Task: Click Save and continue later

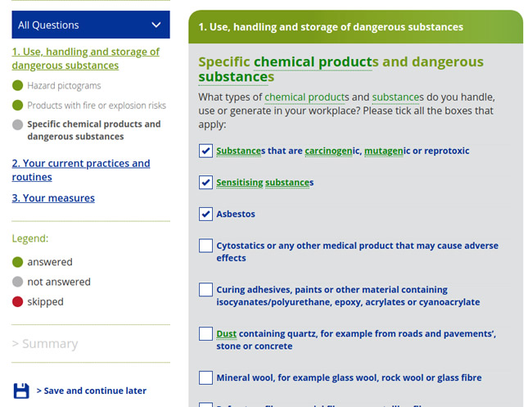Action: [92, 391]
